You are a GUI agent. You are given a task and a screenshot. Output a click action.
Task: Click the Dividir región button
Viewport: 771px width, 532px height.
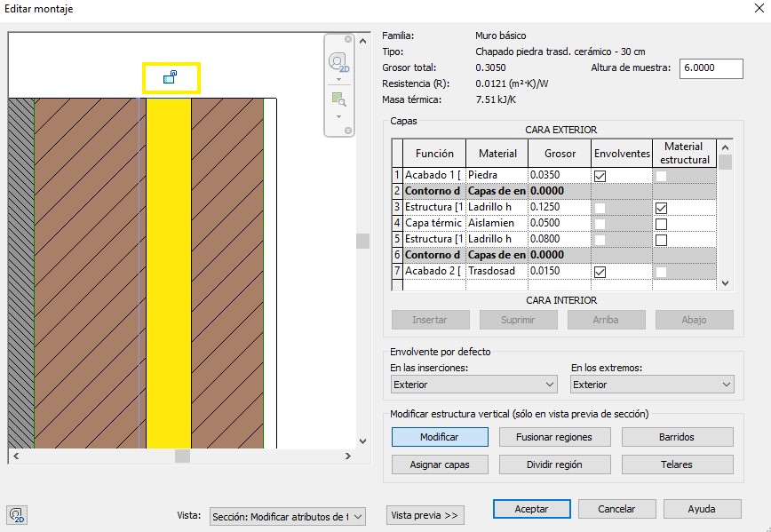[554, 465]
